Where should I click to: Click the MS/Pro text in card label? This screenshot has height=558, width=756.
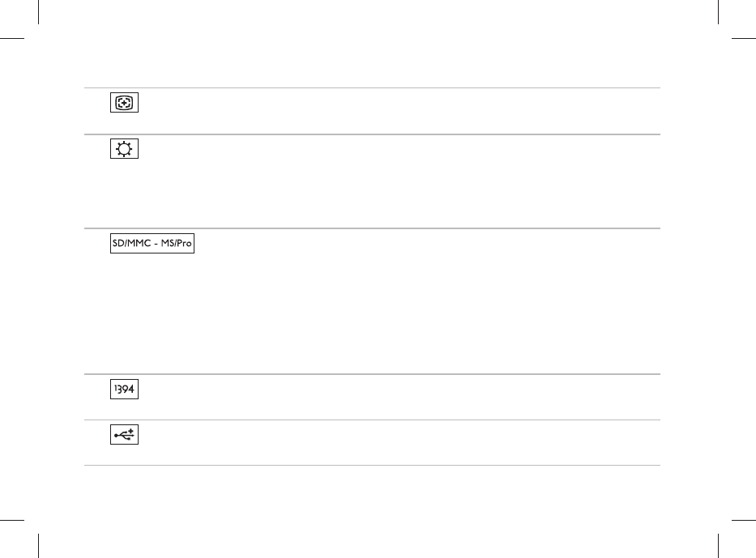point(177,243)
